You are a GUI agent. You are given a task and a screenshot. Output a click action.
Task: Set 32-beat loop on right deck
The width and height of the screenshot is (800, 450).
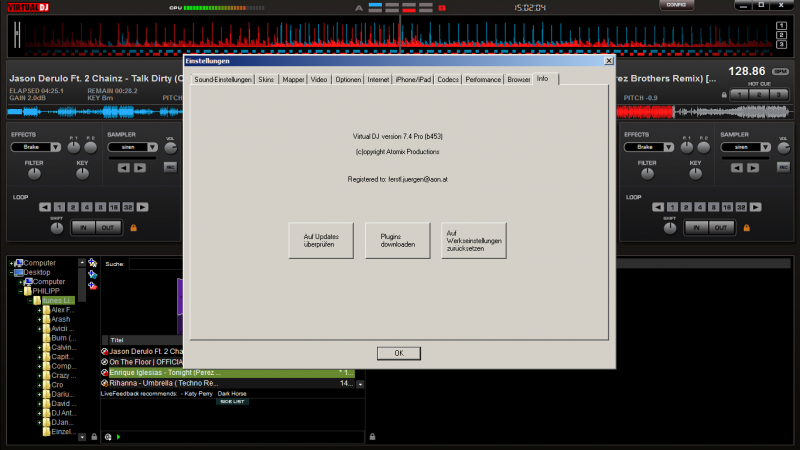point(741,207)
